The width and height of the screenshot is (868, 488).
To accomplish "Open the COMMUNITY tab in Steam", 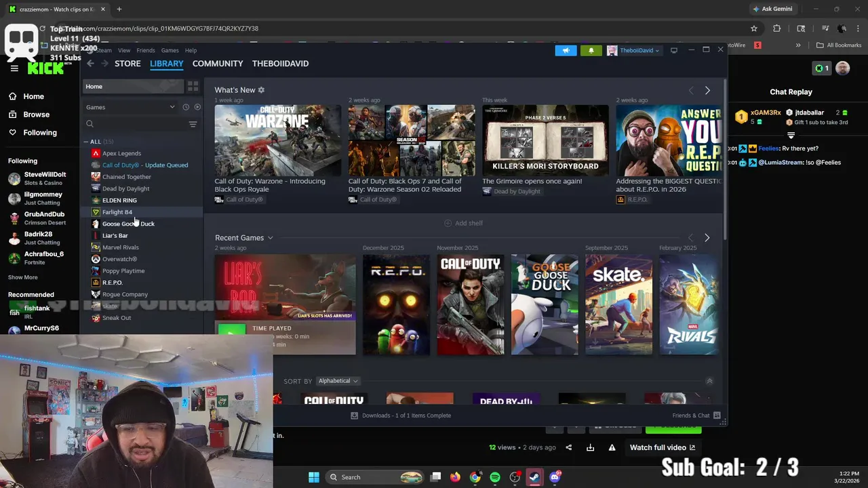I will [x=218, y=63].
